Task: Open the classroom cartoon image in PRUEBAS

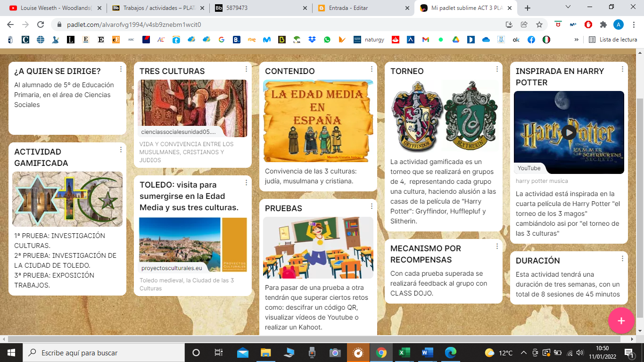Action: click(x=318, y=247)
